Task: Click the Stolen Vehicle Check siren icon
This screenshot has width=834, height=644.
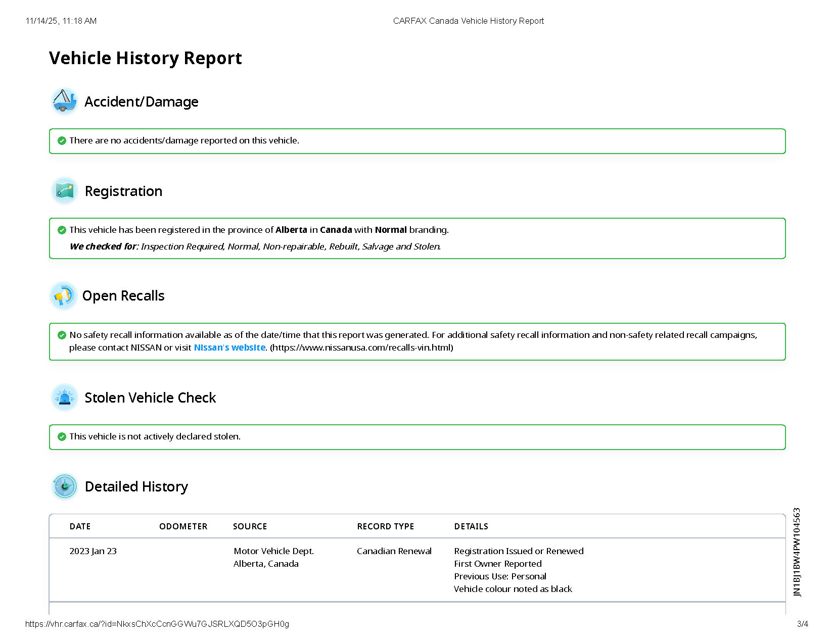Action: (x=65, y=398)
